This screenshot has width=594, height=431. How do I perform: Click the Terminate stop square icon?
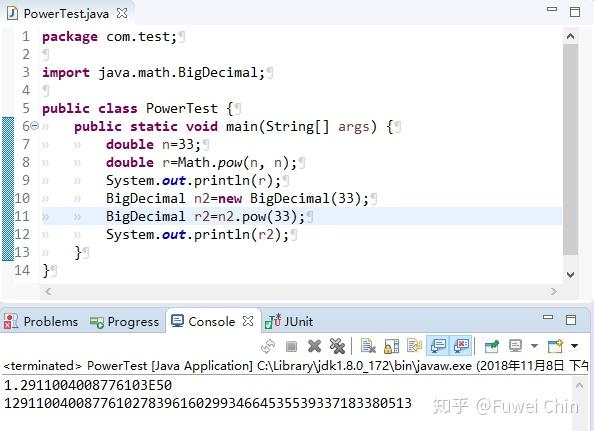[x=291, y=346]
